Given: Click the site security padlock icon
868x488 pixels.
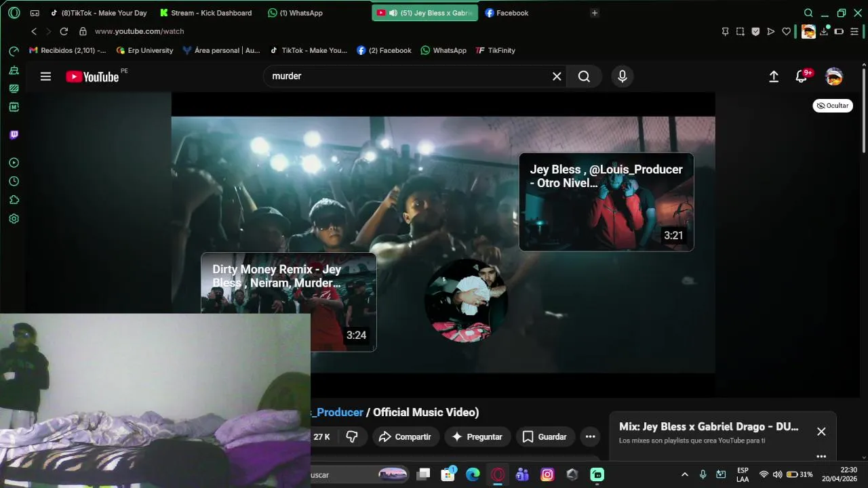Looking at the screenshot, I should 83,31.
